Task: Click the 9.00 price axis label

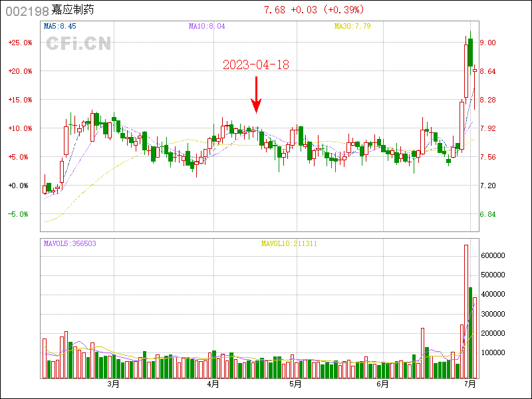Action: click(x=488, y=43)
